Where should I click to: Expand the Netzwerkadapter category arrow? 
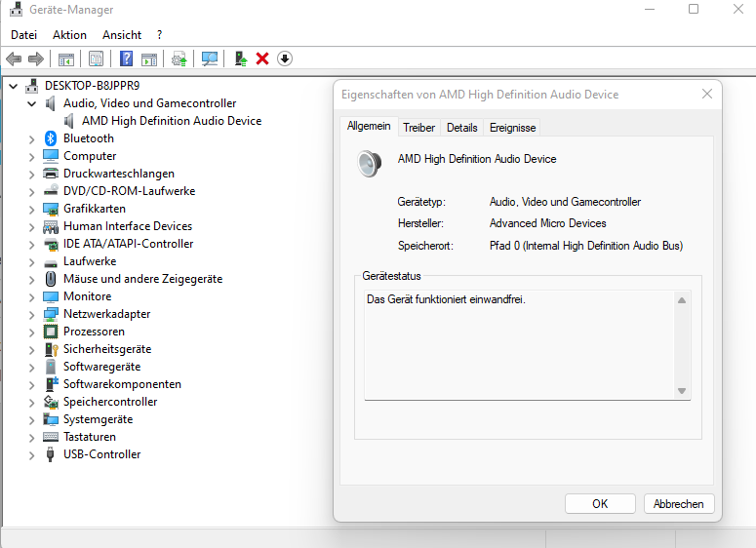32,315
